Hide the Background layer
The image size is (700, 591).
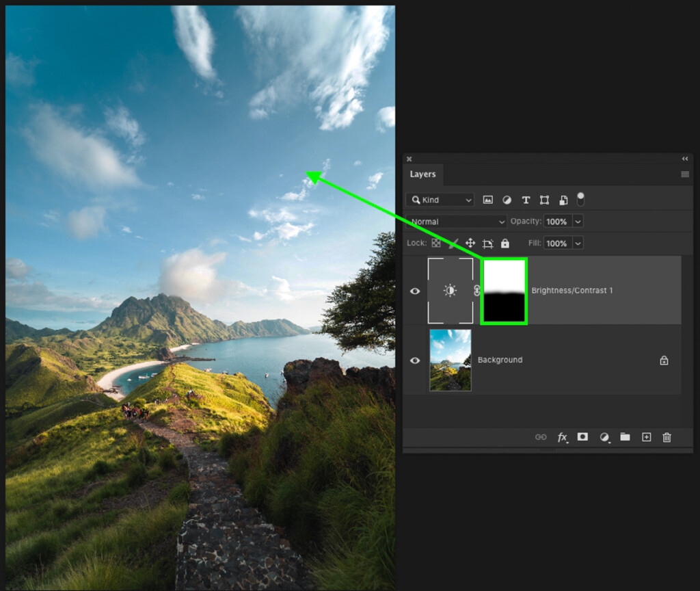[415, 360]
